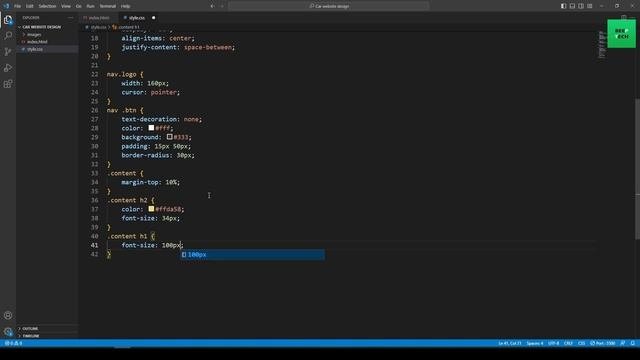Open the Run menu
640x360 pixels.
click(91, 6)
